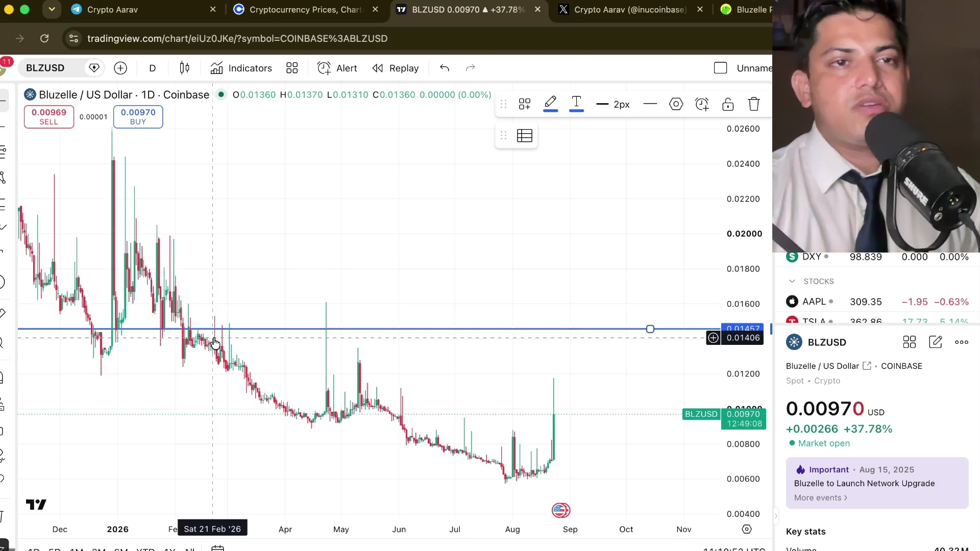Delete the selected drawing with trash icon

click(x=754, y=105)
